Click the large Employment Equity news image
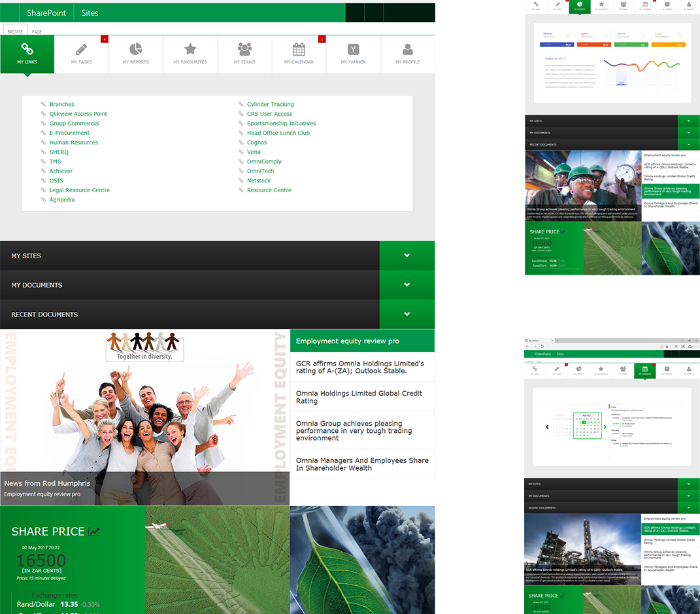This screenshot has height=614, width=700. (x=144, y=417)
